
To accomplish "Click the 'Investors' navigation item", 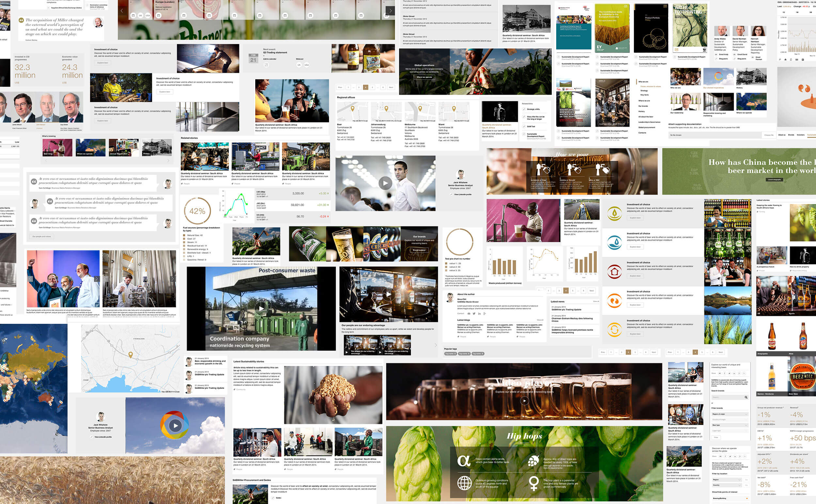I will tap(801, 135).
